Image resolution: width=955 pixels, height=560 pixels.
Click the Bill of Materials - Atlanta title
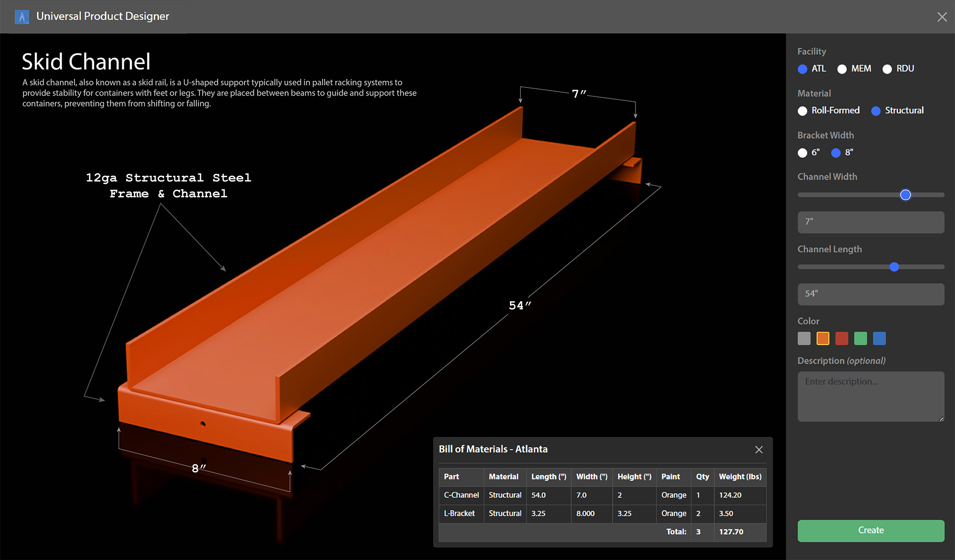pos(493,449)
